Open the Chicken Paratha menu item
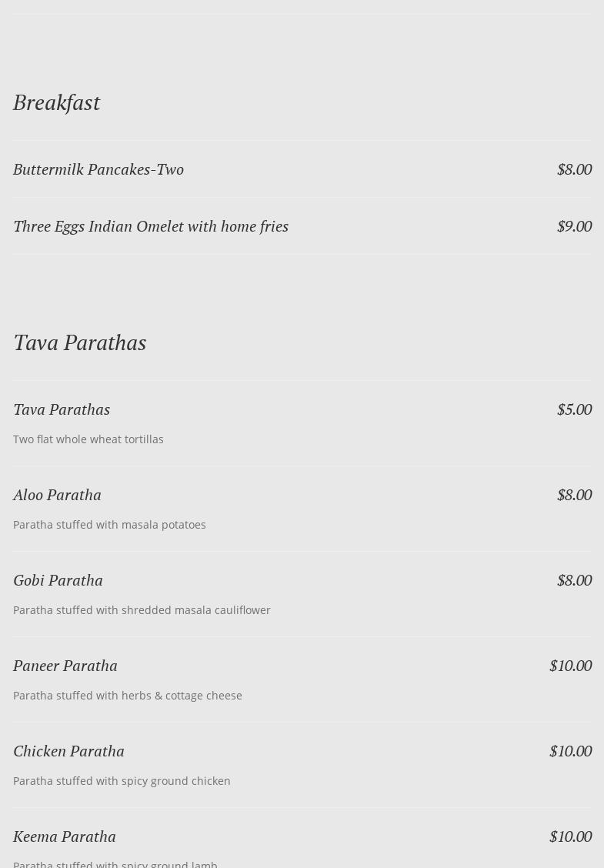604x868 pixels. (x=68, y=751)
